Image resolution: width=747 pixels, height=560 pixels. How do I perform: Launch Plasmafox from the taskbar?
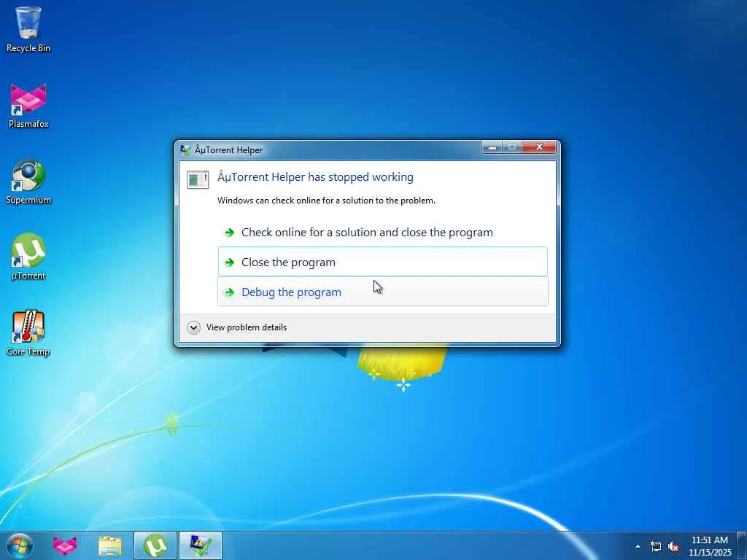click(65, 545)
